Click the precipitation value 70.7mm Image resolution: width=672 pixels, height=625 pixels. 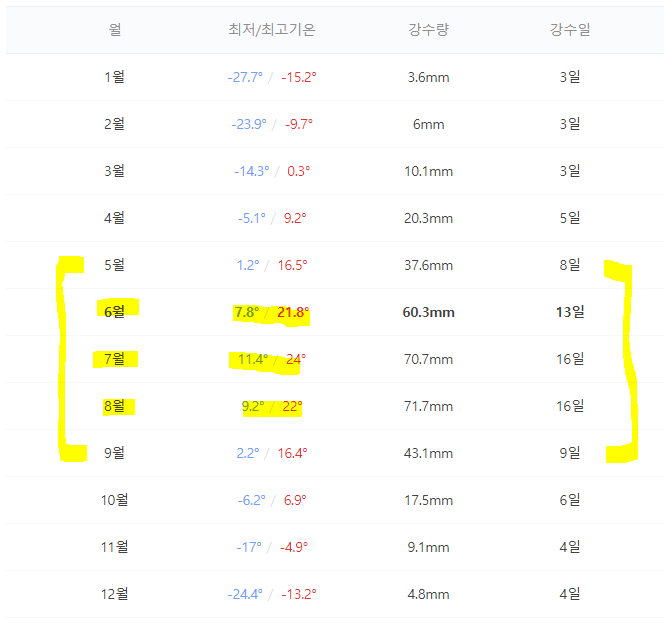click(x=429, y=359)
